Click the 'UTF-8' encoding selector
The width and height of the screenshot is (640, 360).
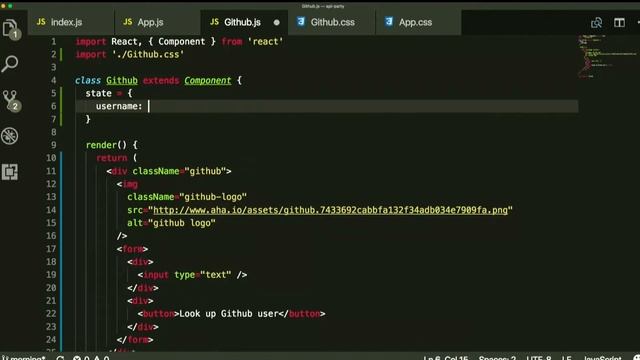(x=539, y=358)
